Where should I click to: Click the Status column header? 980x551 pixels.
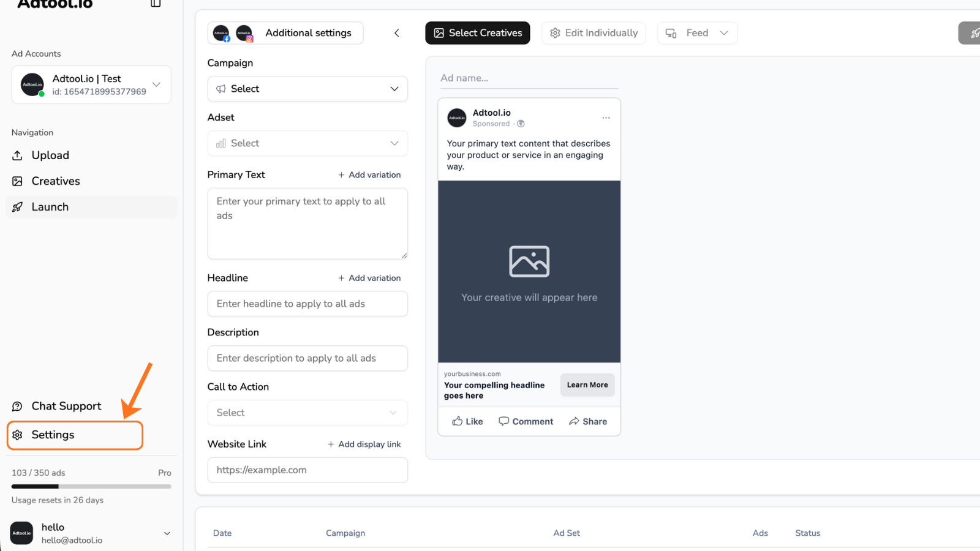[808, 533]
